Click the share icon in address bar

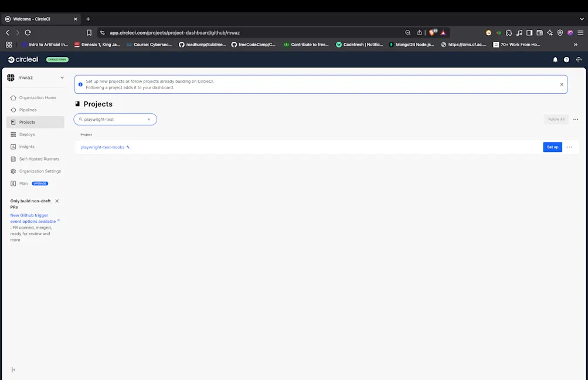[x=419, y=33]
